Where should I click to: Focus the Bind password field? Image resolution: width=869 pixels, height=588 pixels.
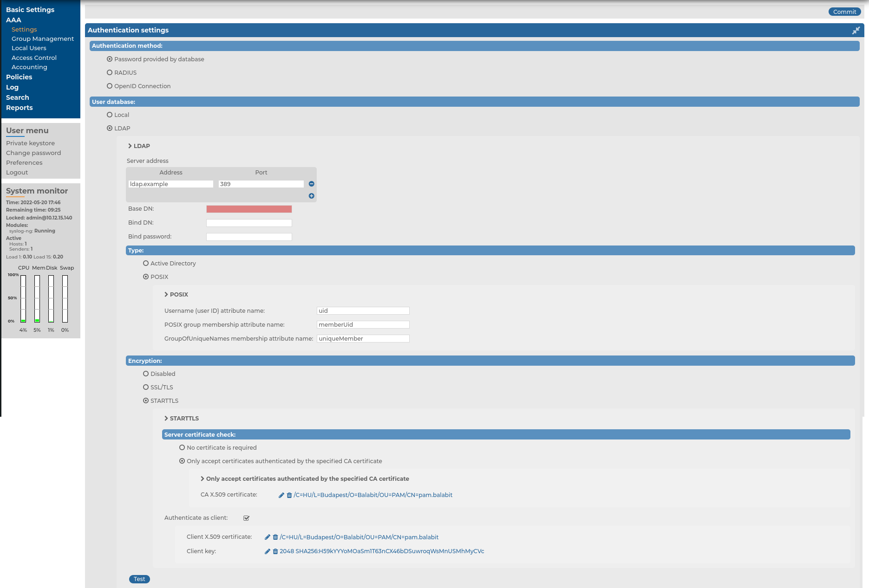tap(249, 237)
